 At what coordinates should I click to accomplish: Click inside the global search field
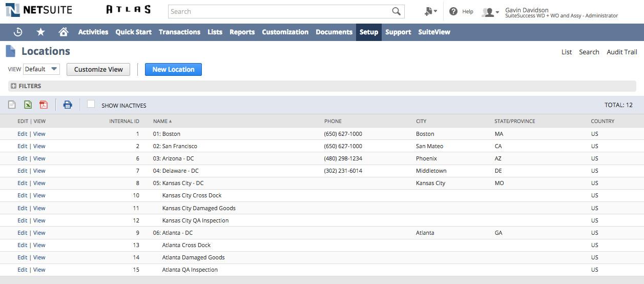[279, 11]
